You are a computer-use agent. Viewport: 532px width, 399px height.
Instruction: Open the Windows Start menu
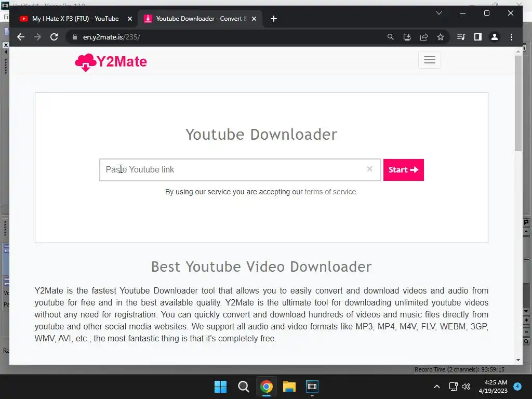[x=220, y=387]
